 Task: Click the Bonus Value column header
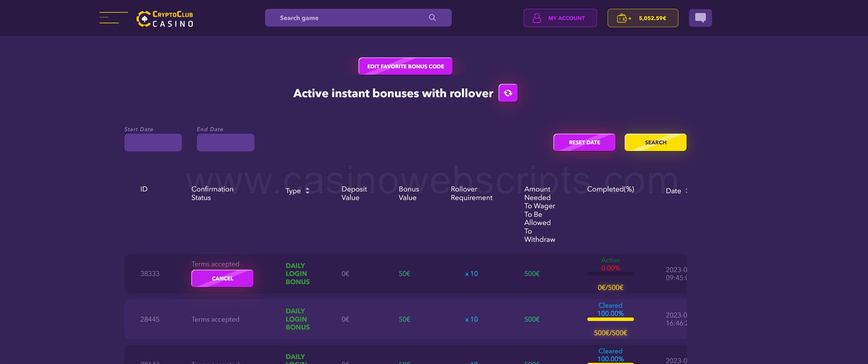tap(409, 193)
